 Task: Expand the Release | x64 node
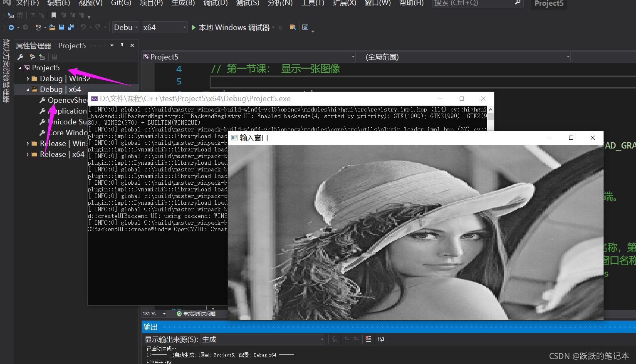(28, 154)
